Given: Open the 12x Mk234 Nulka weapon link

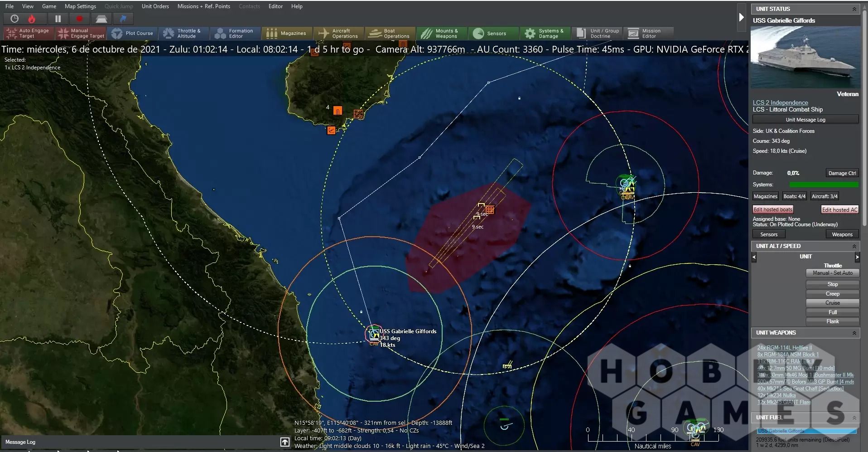Looking at the screenshot, I should coord(776,395).
